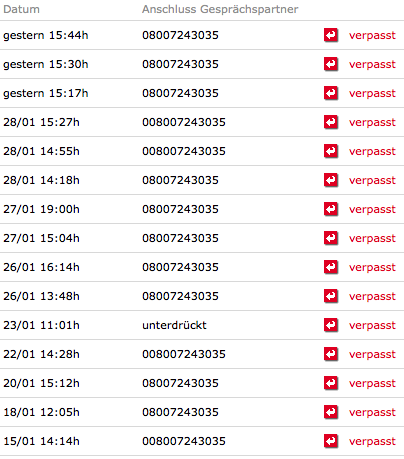The image size is (404, 459).
Task: Click callback icon for 28/01 14:18h call
Action: pyautogui.click(x=331, y=180)
